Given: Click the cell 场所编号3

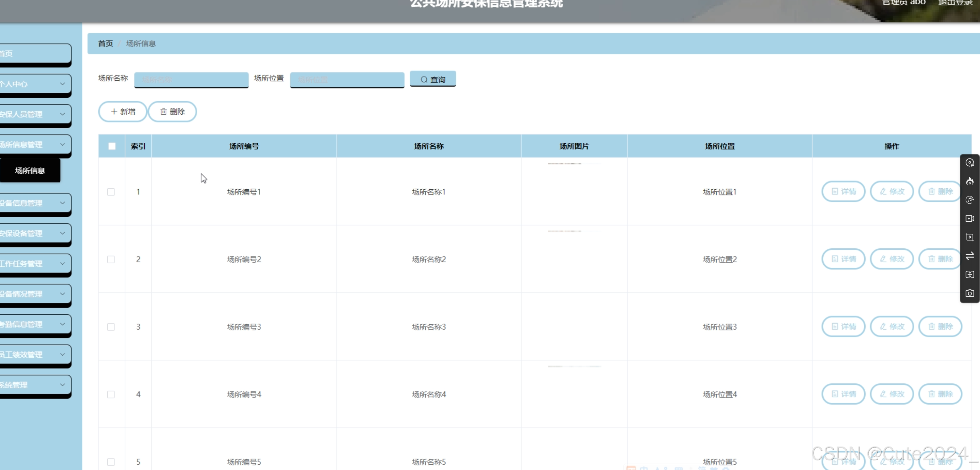Looking at the screenshot, I should [x=244, y=327].
